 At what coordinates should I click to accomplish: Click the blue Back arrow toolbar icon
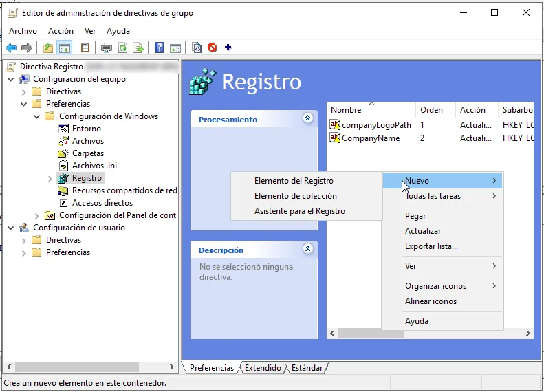click(x=12, y=47)
